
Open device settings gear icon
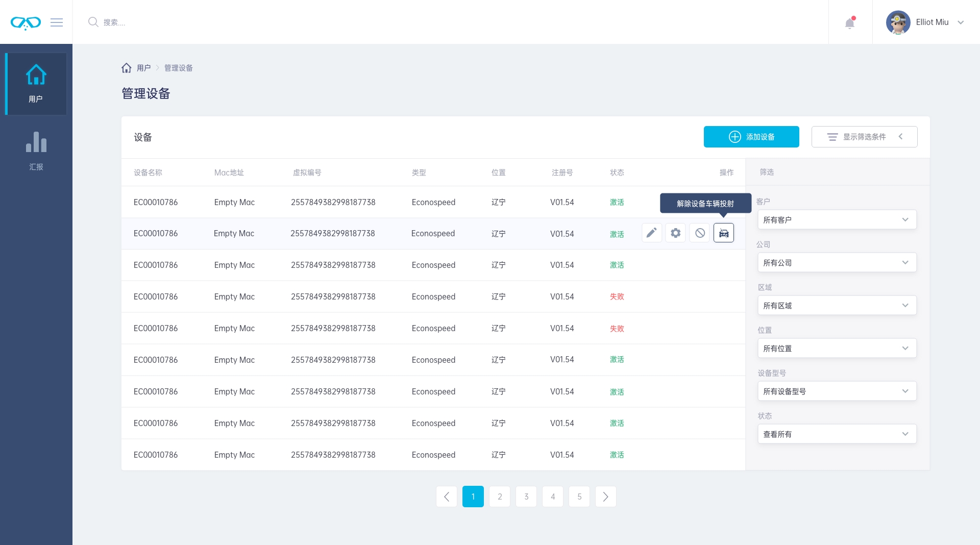coord(675,233)
